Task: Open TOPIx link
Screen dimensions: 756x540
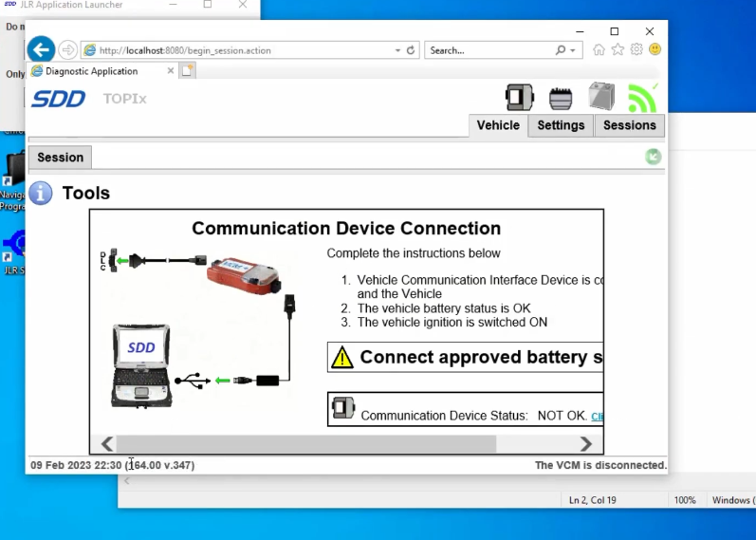Action: point(124,99)
